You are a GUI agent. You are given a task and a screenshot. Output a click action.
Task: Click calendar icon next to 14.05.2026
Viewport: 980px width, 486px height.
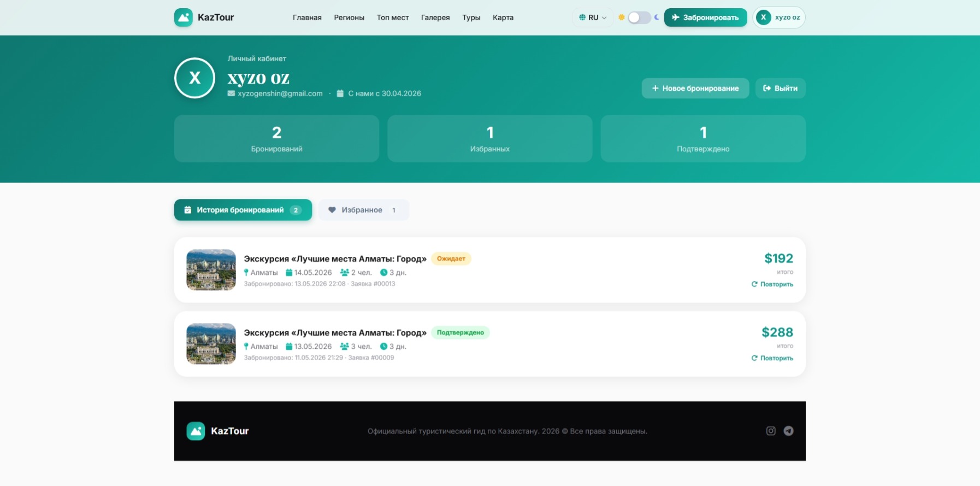point(289,272)
